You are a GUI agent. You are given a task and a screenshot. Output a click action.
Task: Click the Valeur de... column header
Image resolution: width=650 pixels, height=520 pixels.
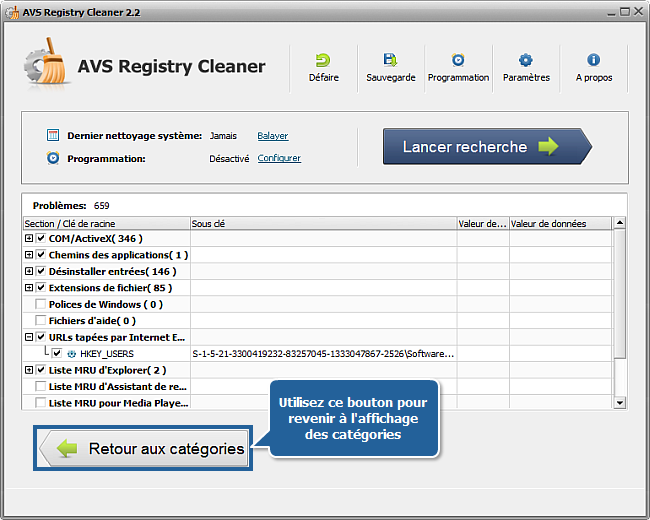[483, 224]
